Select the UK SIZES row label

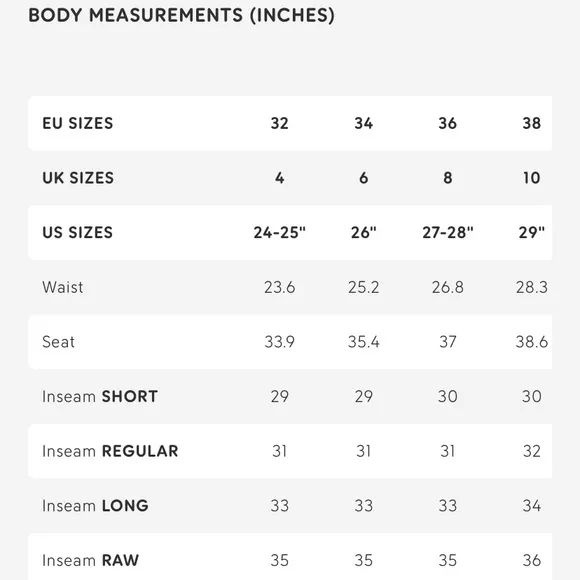(78, 178)
